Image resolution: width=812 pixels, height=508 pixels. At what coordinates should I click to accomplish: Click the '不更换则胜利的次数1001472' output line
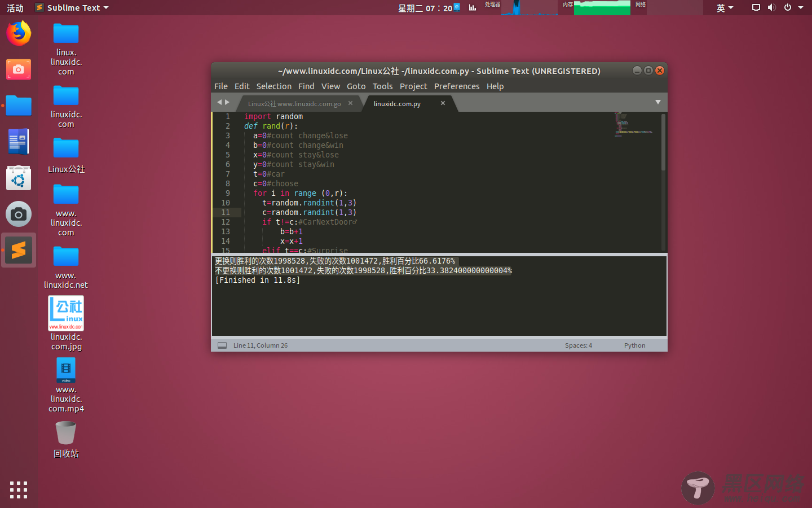(363, 270)
